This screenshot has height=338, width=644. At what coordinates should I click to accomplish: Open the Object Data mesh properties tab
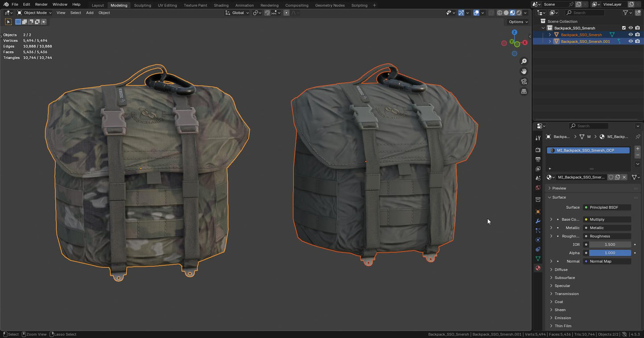click(x=538, y=259)
